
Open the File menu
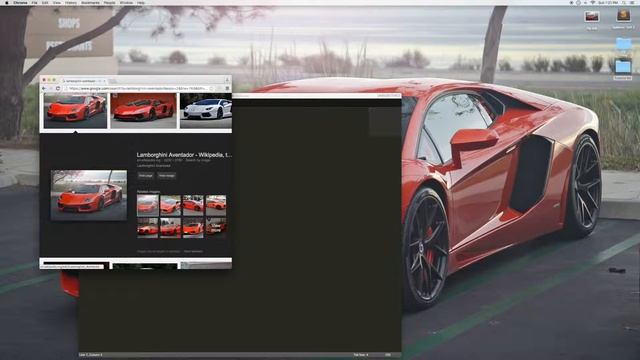pos(34,2)
